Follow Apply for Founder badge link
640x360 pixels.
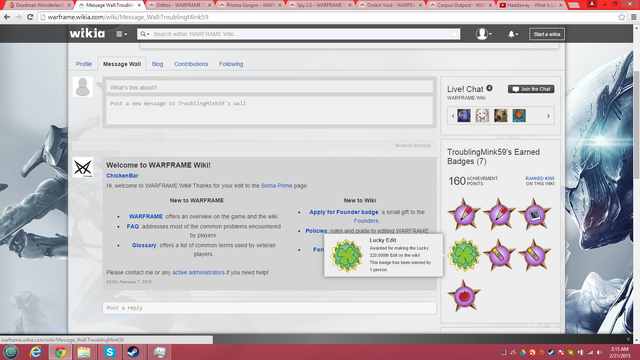point(344,212)
